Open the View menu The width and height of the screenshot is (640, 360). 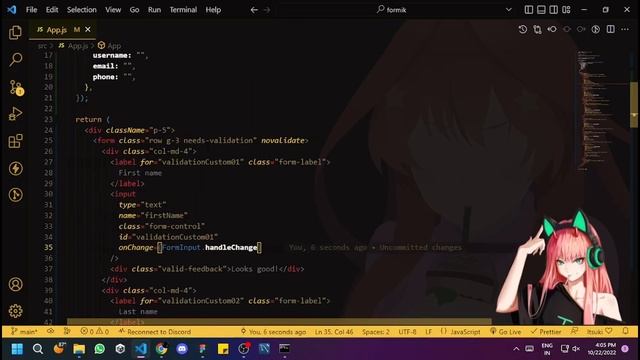point(113,10)
